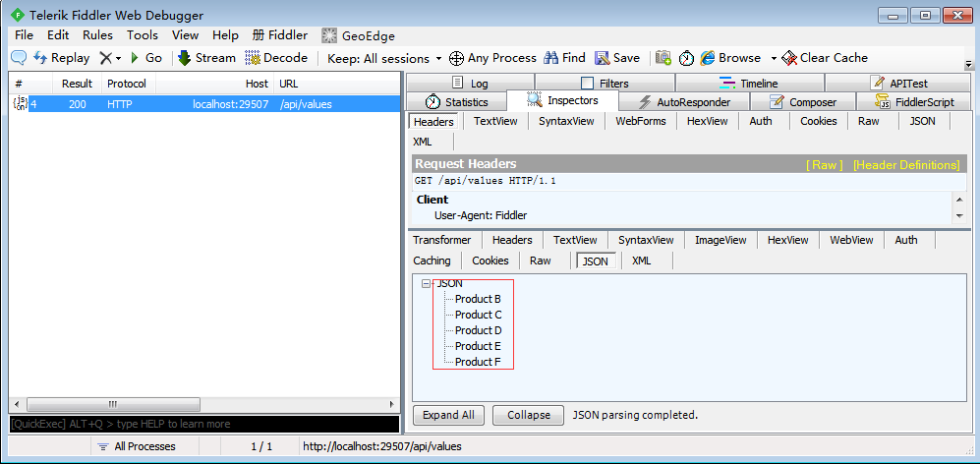The image size is (980, 464).
Task: Sort sessions by Result column
Action: click(x=77, y=84)
